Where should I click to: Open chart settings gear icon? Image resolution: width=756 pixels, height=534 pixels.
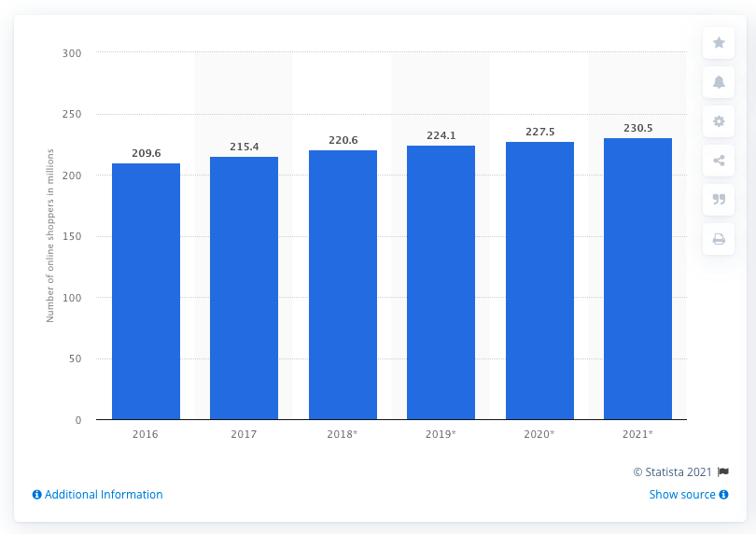click(719, 121)
